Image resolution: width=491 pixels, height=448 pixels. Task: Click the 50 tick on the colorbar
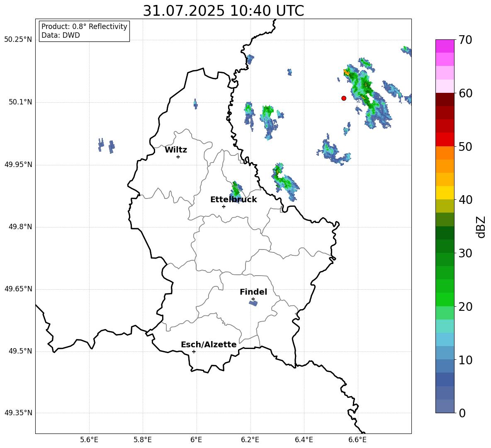[465, 146]
